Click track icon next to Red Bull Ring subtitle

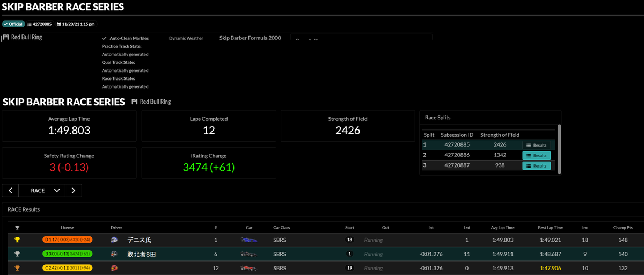[x=135, y=102]
